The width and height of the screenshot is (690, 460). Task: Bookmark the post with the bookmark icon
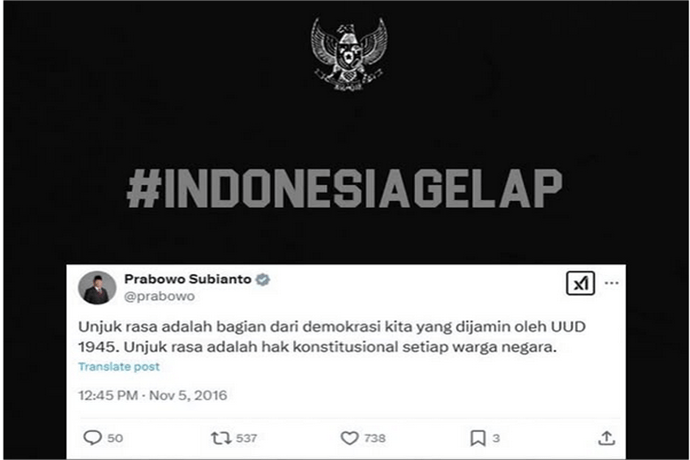point(478,438)
